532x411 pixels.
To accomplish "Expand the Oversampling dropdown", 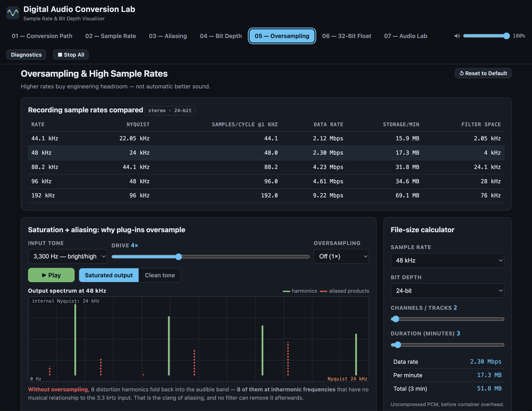I will (x=341, y=256).
